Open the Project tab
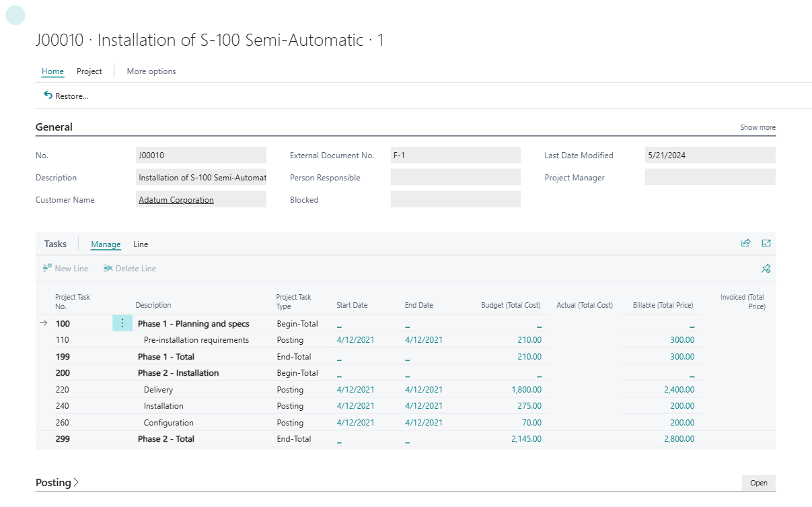Viewport: 812px width, 507px height. tap(89, 71)
